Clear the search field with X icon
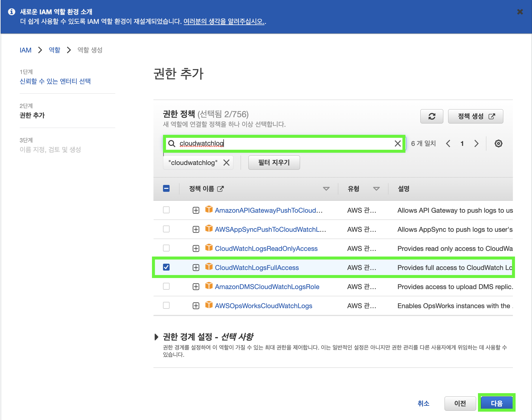Viewport: 532px width, 420px height. [x=398, y=143]
